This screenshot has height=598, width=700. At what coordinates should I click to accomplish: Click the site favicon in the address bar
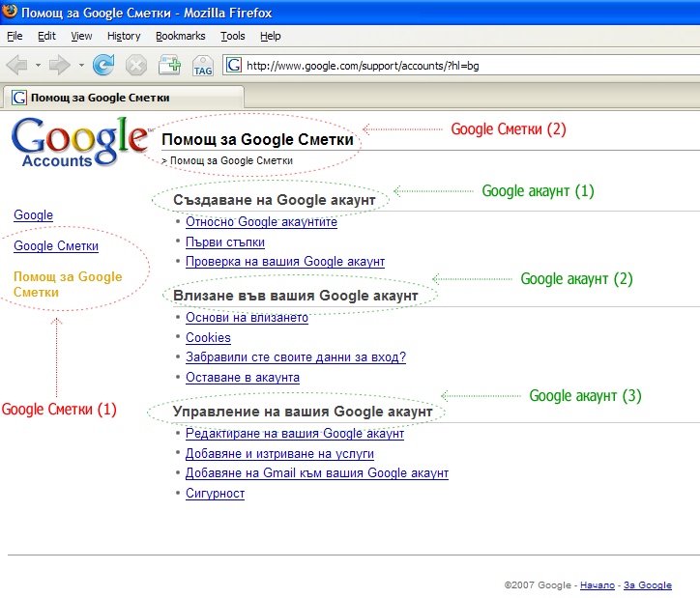[233, 65]
